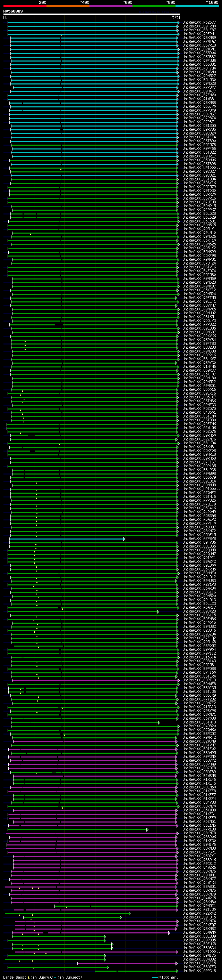222x980 pixels.
Task: Select the UniRef100_A5AH06 label
Action: [199, 160]
